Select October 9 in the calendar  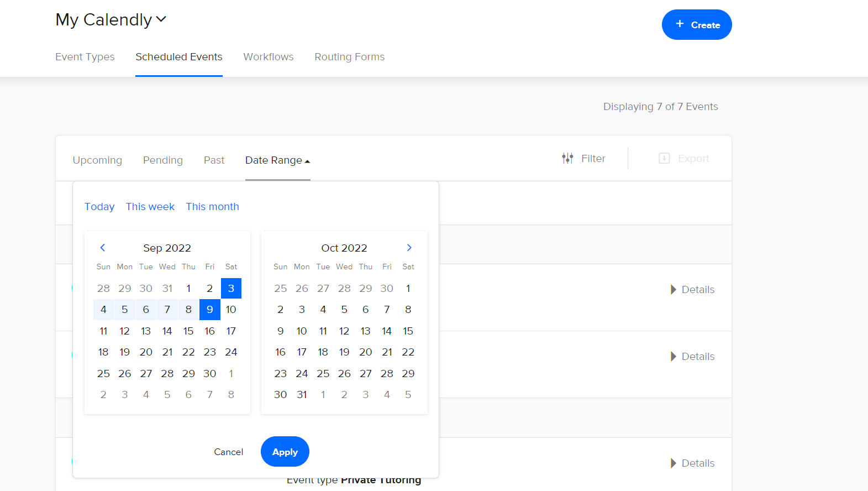(281, 331)
